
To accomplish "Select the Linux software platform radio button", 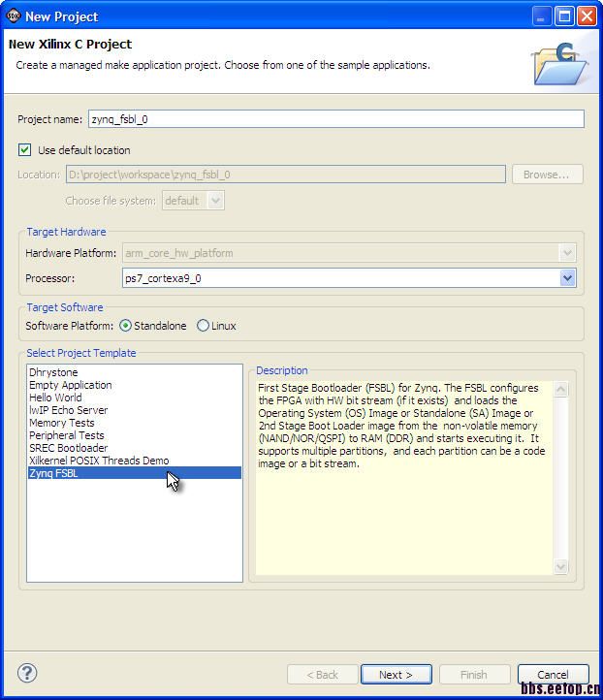I will (203, 326).
